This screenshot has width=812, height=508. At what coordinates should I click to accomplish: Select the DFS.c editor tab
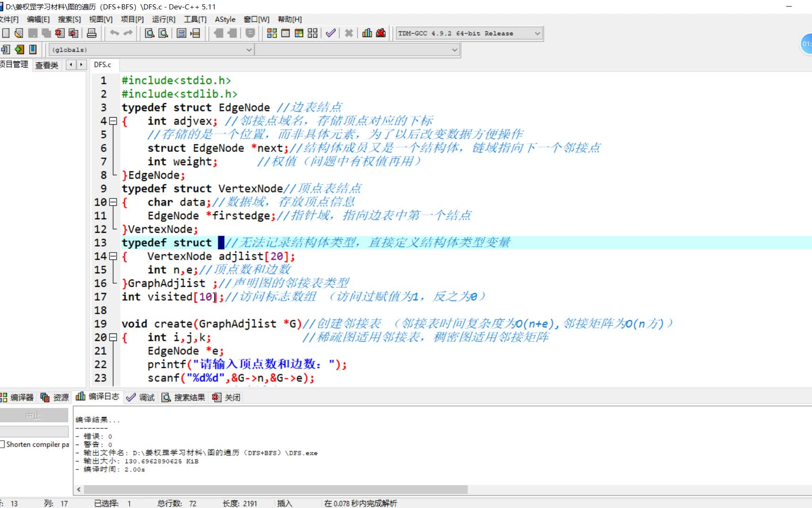click(x=102, y=64)
